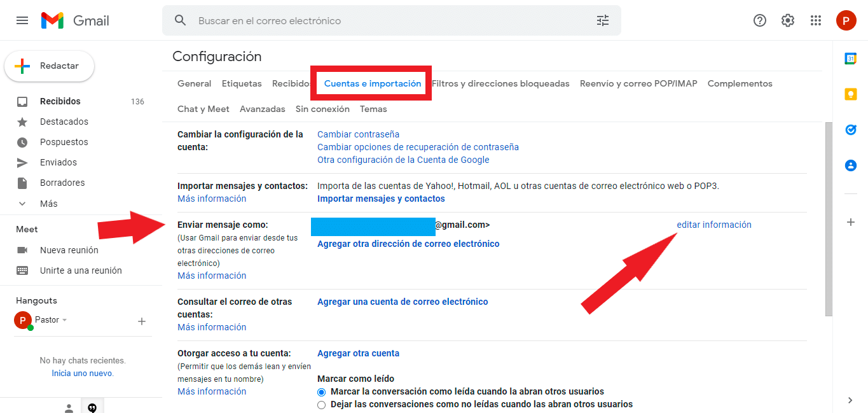Open advanced search filter options
The image size is (868, 413).
pos(602,20)
